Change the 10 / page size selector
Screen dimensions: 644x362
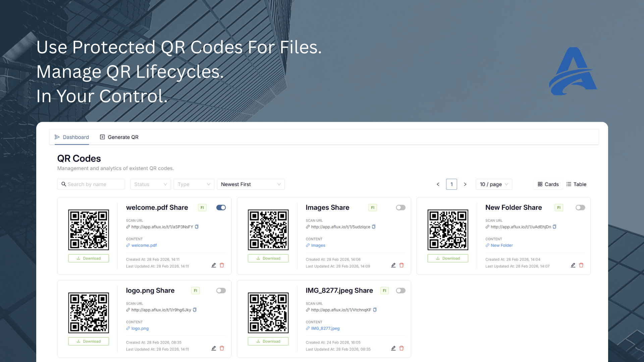(494, 184)
